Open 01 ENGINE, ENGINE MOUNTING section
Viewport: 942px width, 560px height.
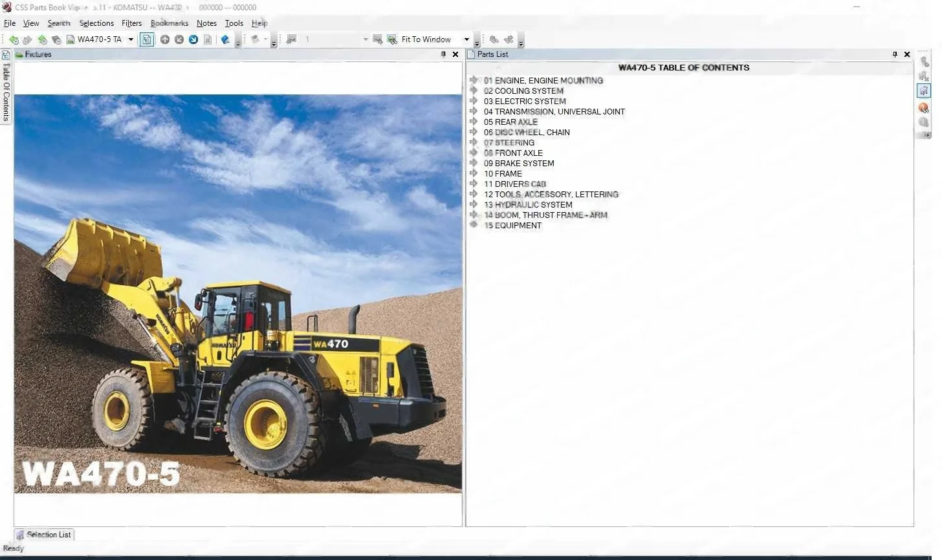click(x=543, y=81)
